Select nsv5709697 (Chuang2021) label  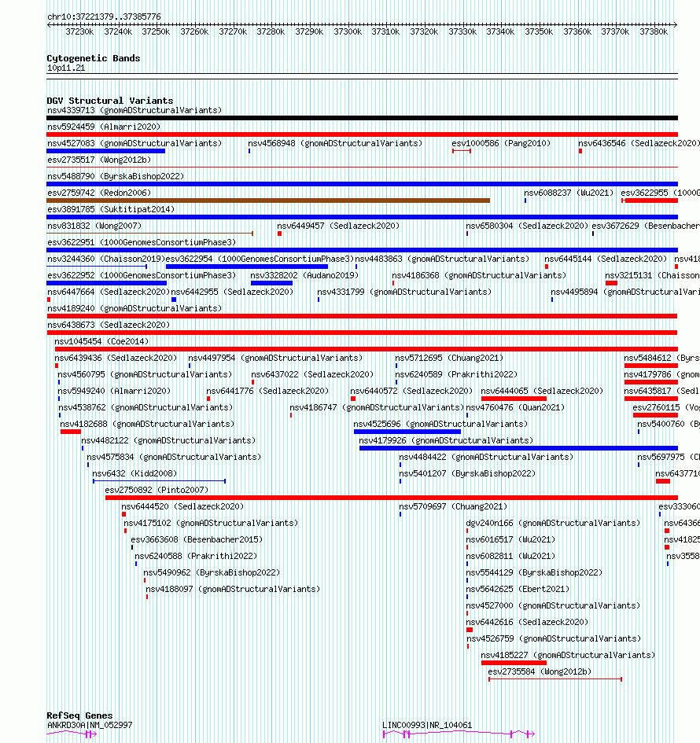(453, 506)
